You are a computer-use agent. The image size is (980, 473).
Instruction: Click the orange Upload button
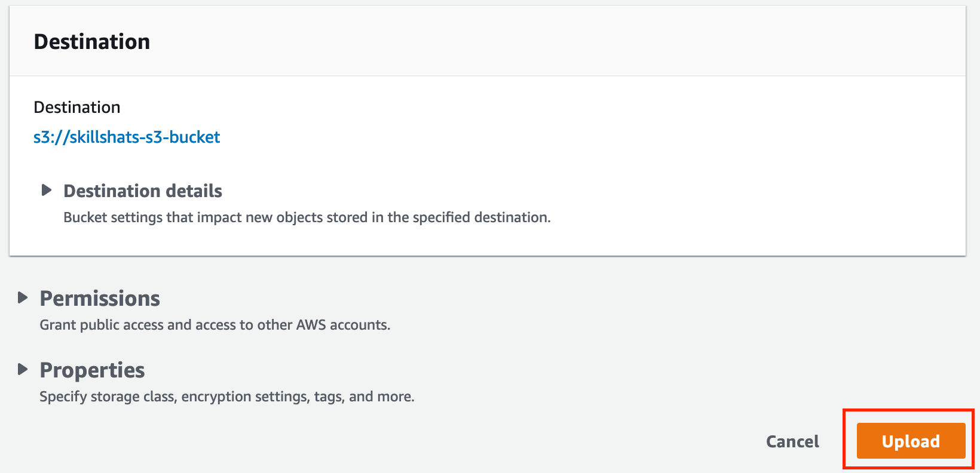(x=909, y=441)
